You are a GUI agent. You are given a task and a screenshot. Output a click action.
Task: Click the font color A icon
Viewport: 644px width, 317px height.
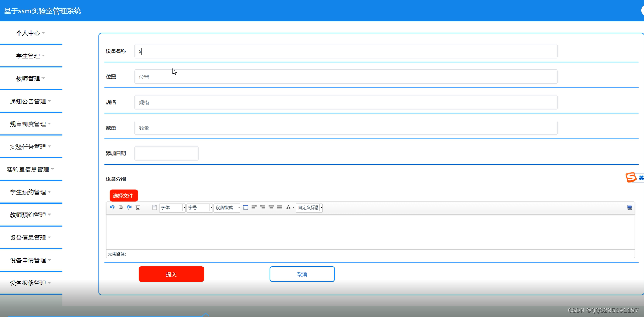[x=288, y=207]
